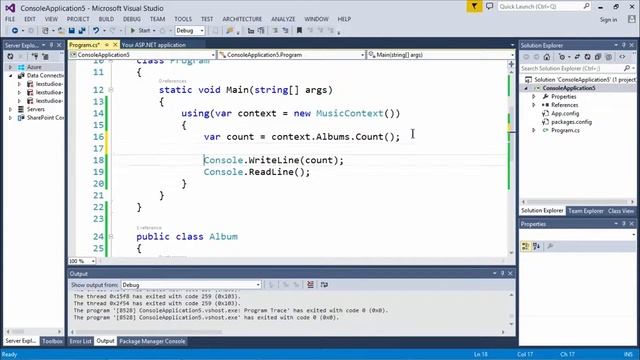The image size is (640, 360).
Task: Click the New Project toolbar icon
Action: 45,31
